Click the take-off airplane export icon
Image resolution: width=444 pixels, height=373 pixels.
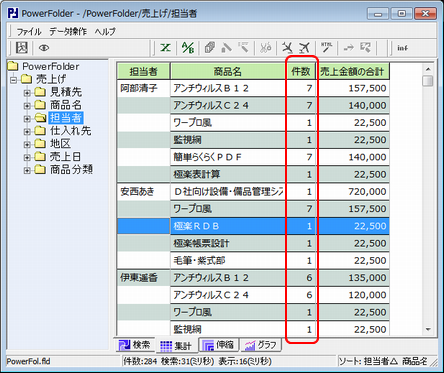[x=304, y=48]
